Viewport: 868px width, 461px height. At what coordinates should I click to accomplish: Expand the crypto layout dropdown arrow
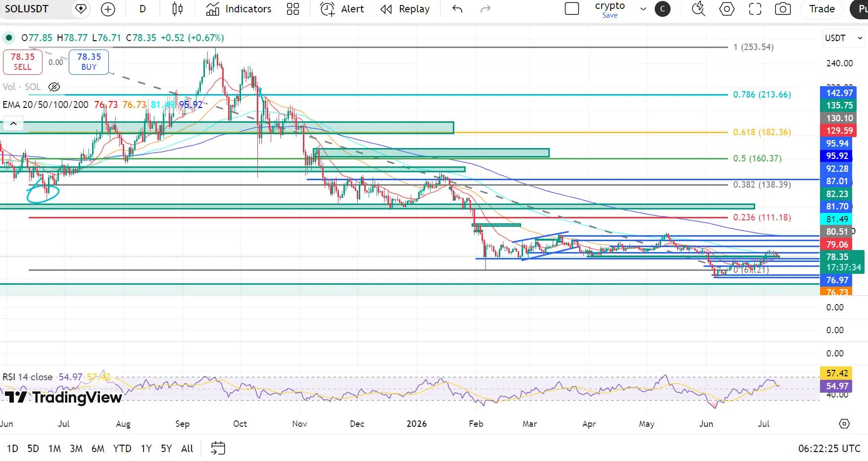pos(643,9)
